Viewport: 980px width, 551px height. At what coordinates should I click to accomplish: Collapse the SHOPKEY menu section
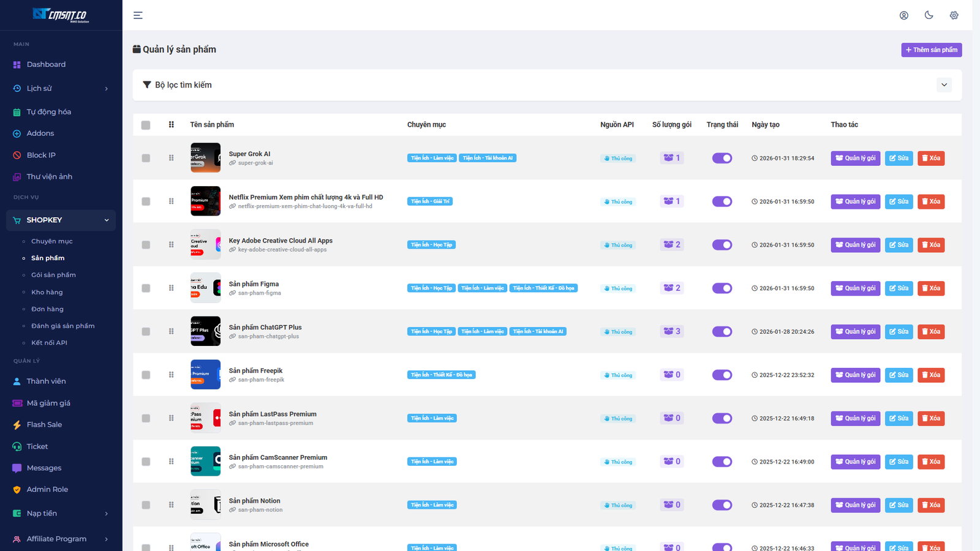106,220
